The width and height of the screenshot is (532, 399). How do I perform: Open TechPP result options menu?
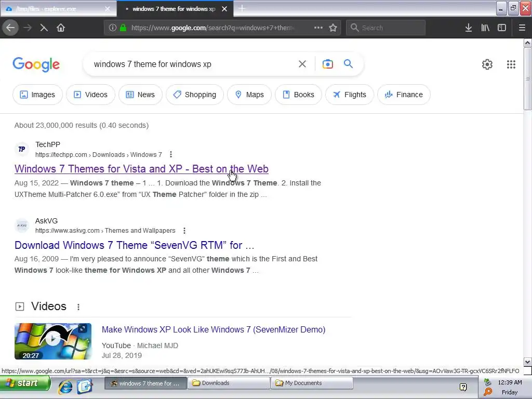[x=170, y=155]
